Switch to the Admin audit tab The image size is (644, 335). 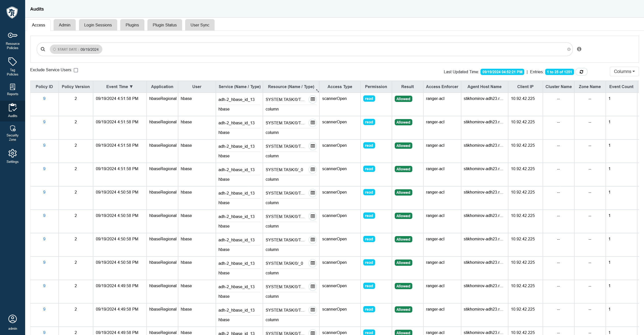64,25
